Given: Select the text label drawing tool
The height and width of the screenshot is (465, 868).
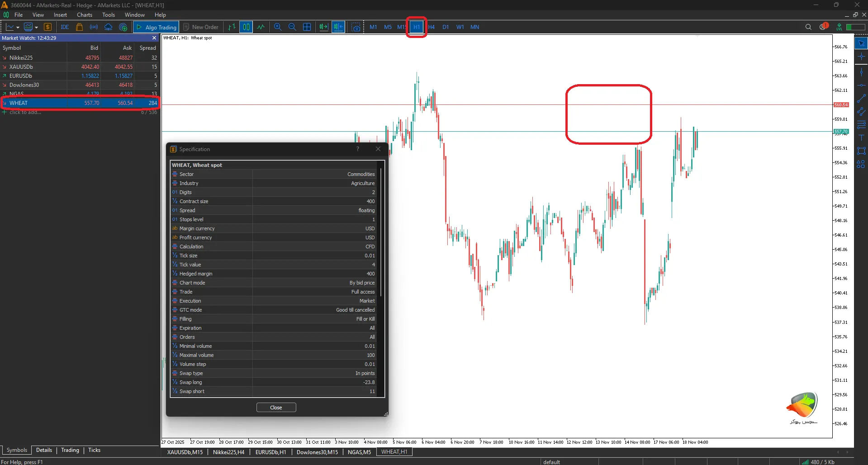Looking at the screenshot, I should 861,138.
